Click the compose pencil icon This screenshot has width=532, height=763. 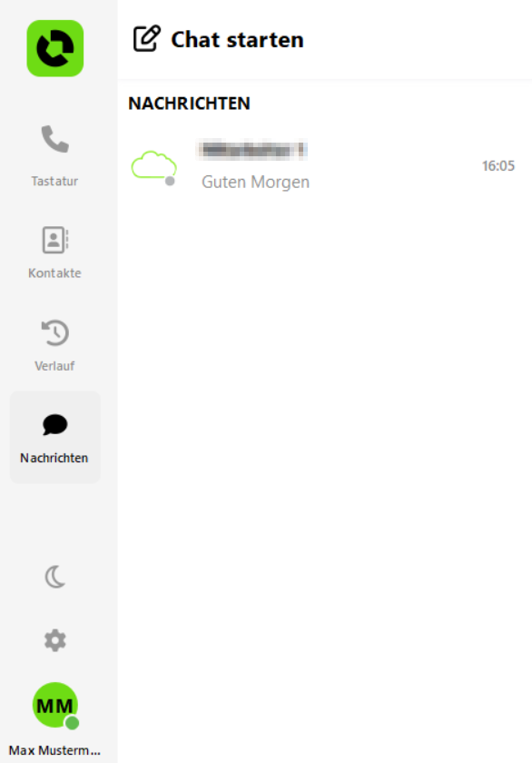point(146,38)
